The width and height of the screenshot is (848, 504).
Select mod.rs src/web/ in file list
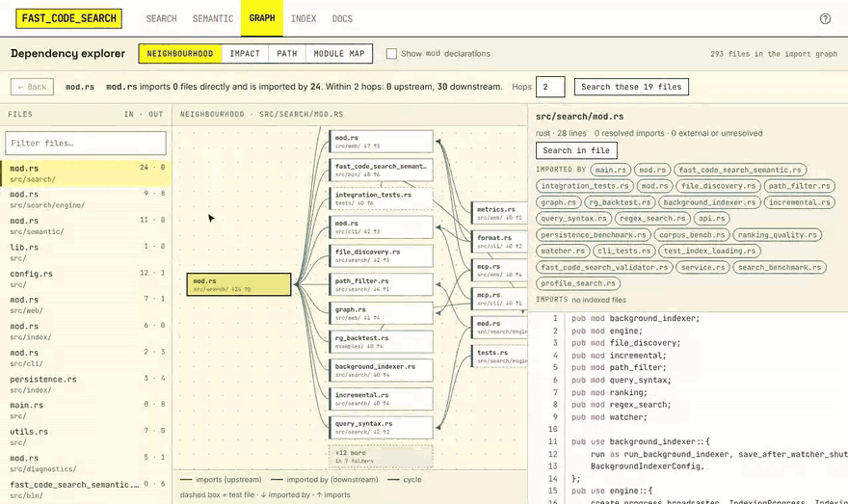pyautogui.click(x=86, y=305)
